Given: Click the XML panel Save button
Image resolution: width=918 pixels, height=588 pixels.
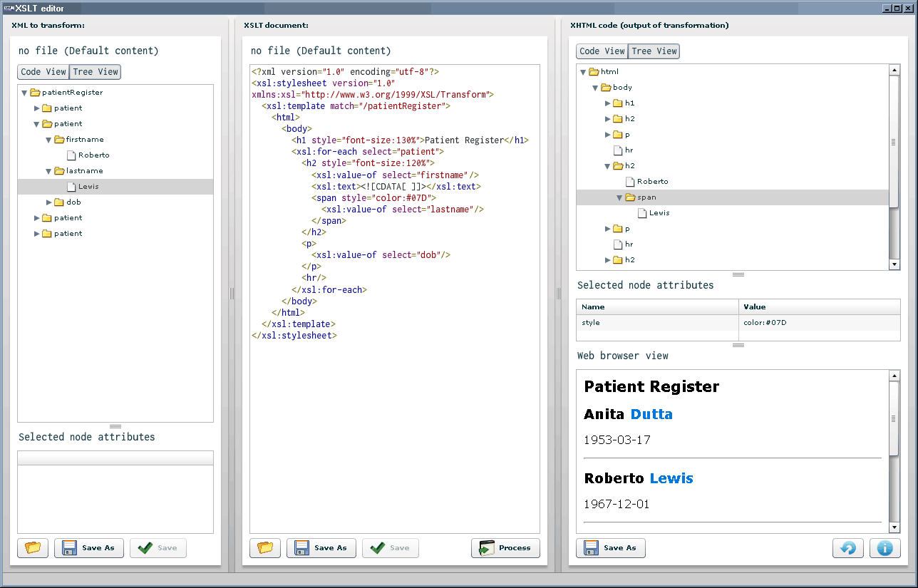Looking at the screenshot, I should coord(158,548).
